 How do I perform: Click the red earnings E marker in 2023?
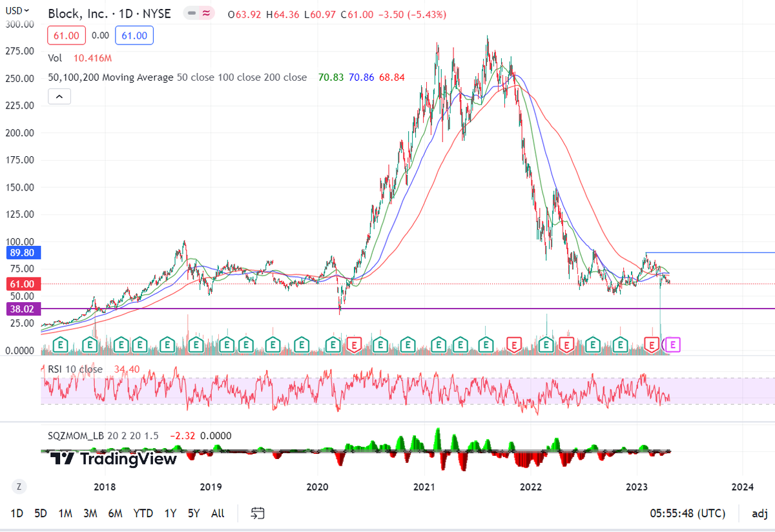pyautogui.click(x=652, y=345)
